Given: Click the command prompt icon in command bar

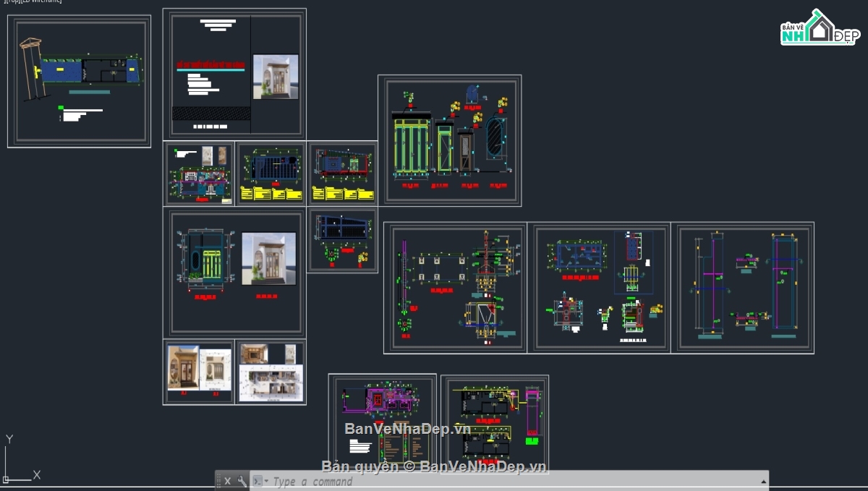Looking at the screenshot, I should [x=257, y=481].
